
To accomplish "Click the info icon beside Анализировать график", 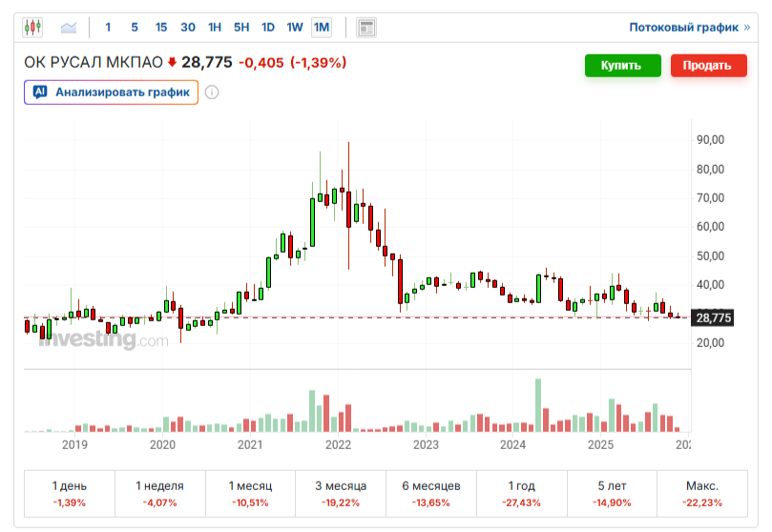I will pyautogui.click(x=212, y=92).
